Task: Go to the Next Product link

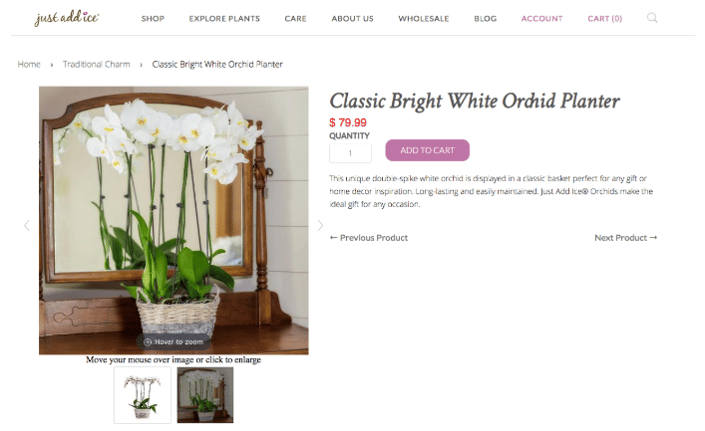Action: pyautogui.click(x=625, y=238)
